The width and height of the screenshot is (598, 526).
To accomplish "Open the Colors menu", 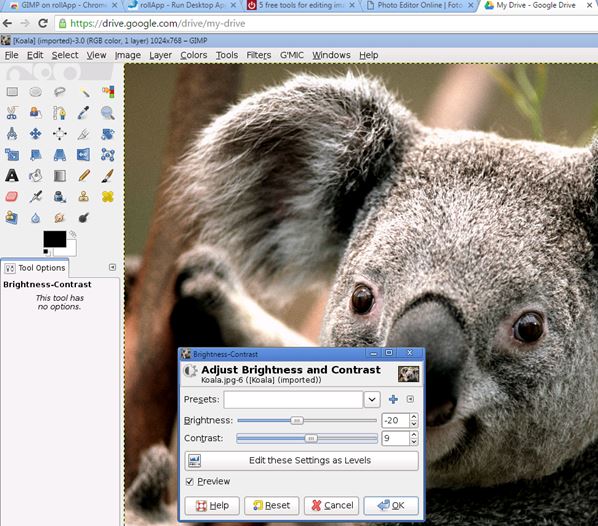I will [193, 55].
